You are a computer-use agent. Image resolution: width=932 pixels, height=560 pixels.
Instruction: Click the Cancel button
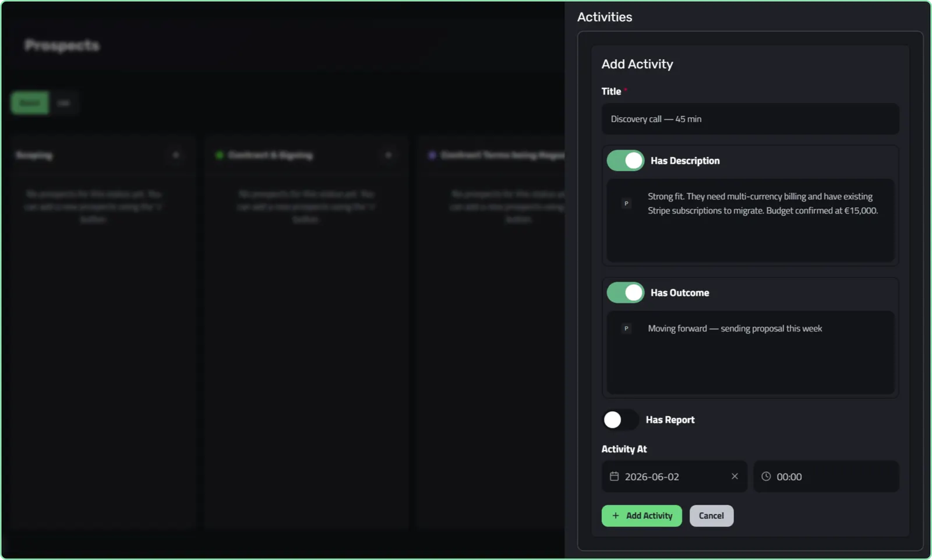coord(711,516)
